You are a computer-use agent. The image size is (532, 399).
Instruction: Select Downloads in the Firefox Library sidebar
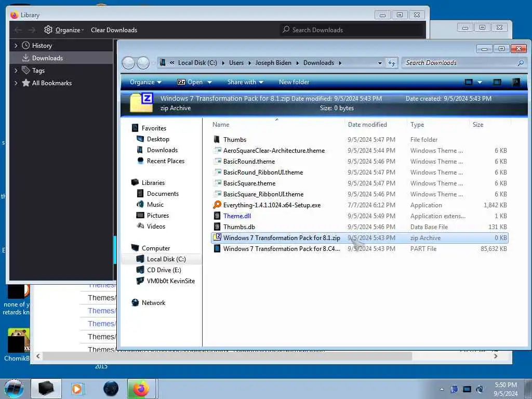click(x=47, y=58)
